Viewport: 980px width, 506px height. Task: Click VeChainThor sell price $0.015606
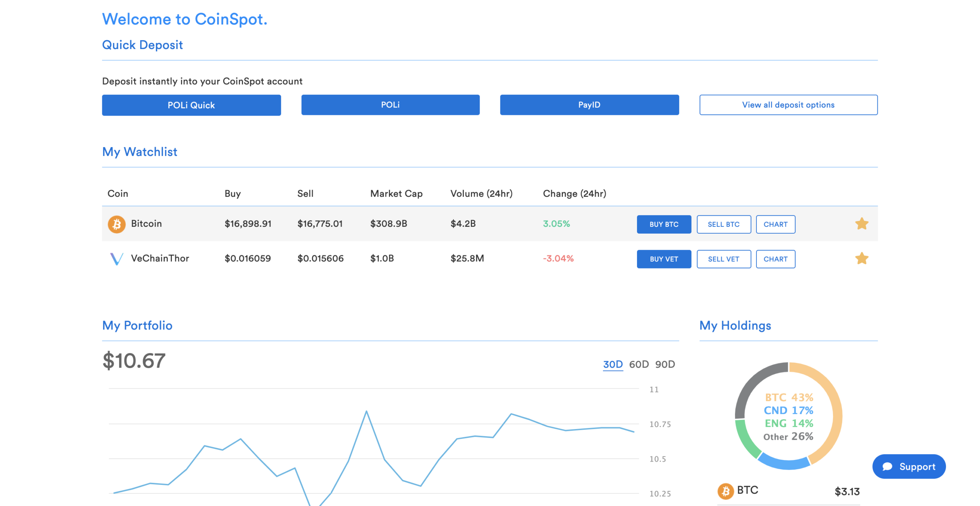[x=320, y=259]
